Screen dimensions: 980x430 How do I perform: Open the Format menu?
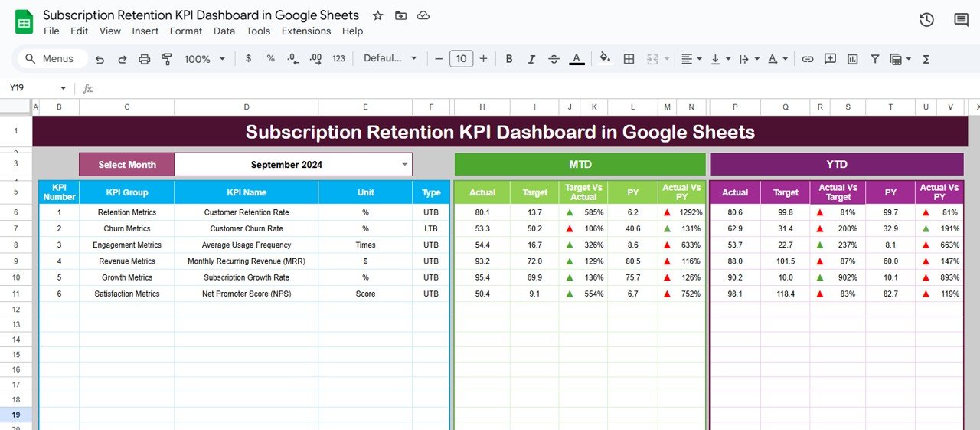186,31
